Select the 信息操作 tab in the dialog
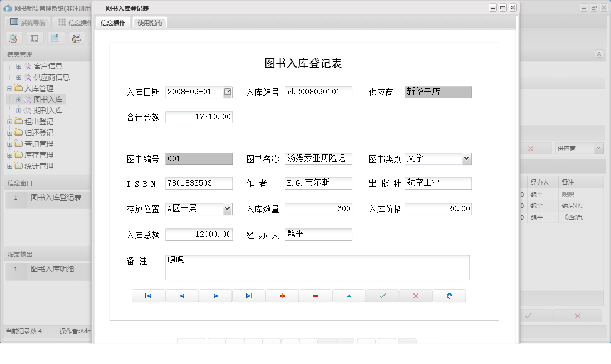611x364 pixels. 114,22
